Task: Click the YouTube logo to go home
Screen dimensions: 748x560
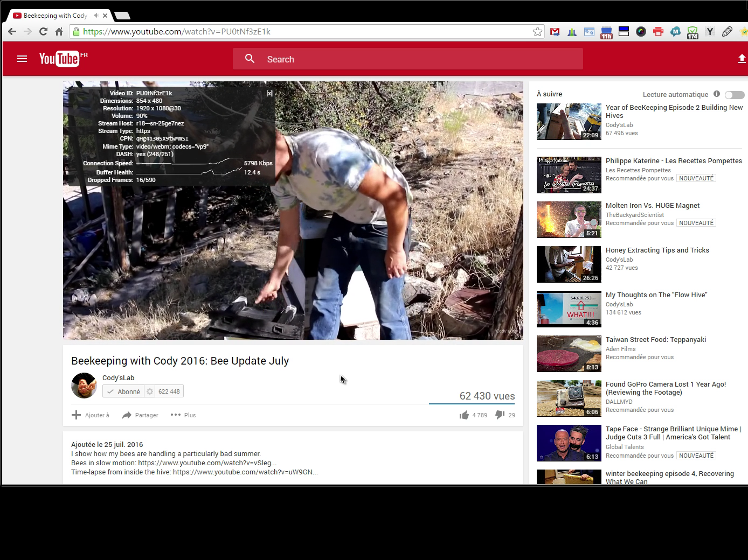Action: [x=59, y=59]
